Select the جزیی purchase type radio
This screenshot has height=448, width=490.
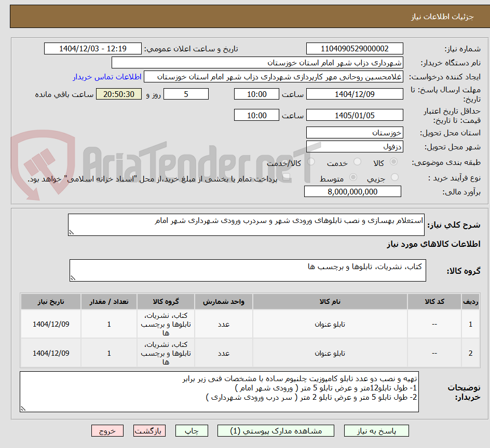click(394, 177)
